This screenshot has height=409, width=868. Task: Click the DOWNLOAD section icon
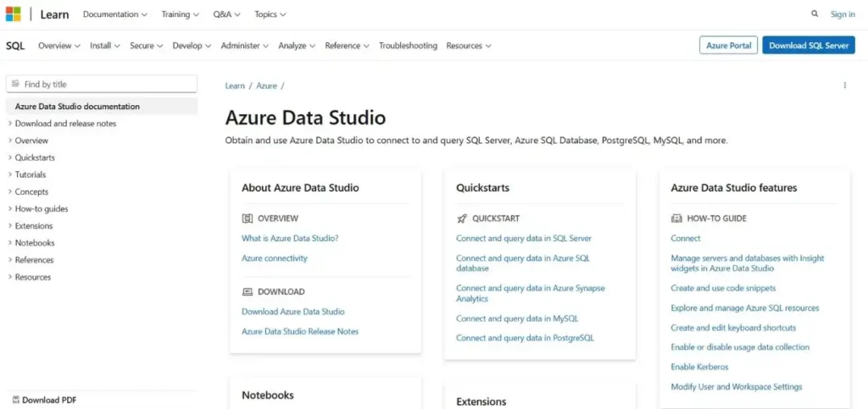pyautogui.click(x=248, y=292)
